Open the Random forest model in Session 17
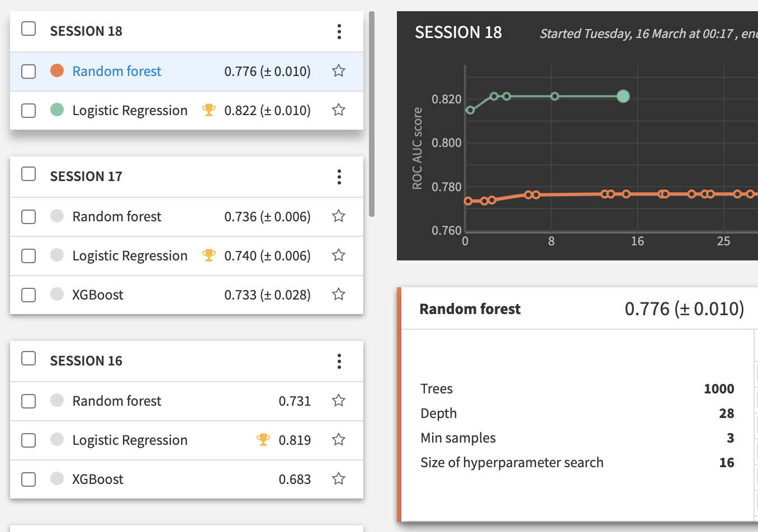The width and height of the screenshot is (758, 532). 117,217
